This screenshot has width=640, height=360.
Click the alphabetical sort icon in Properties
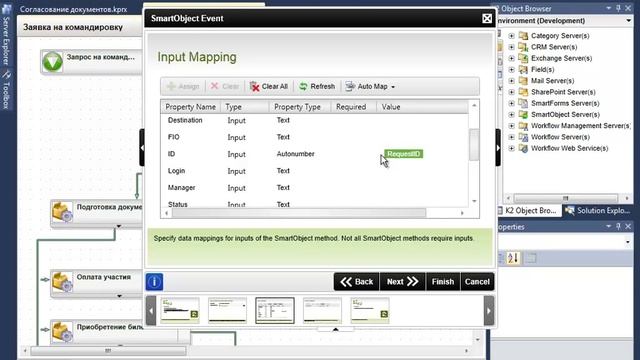tap(513, 258)
